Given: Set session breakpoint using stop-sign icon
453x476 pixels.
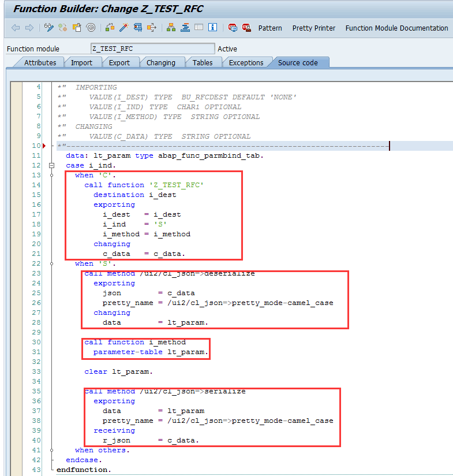Looking at the screenshot, I should [x=233, y=28].
